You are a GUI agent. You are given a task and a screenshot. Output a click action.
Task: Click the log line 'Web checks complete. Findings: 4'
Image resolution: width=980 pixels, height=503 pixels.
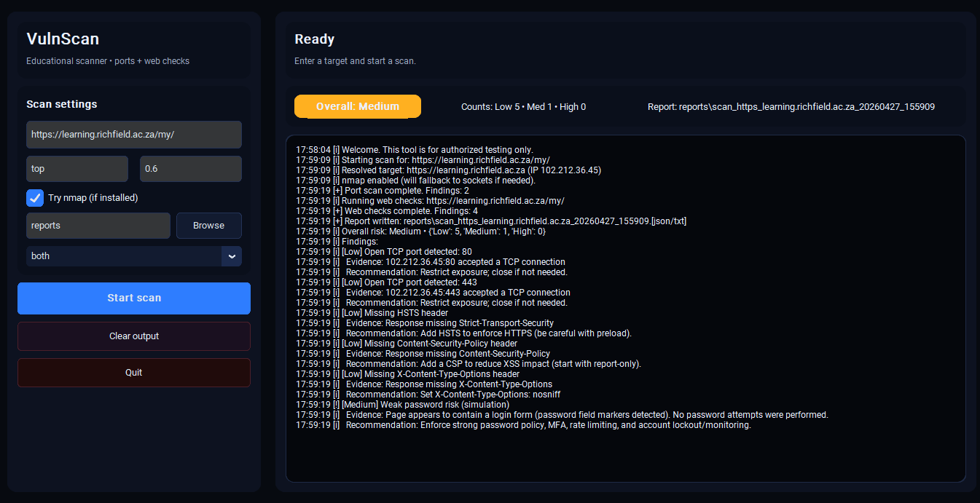(x=387, y=211)
